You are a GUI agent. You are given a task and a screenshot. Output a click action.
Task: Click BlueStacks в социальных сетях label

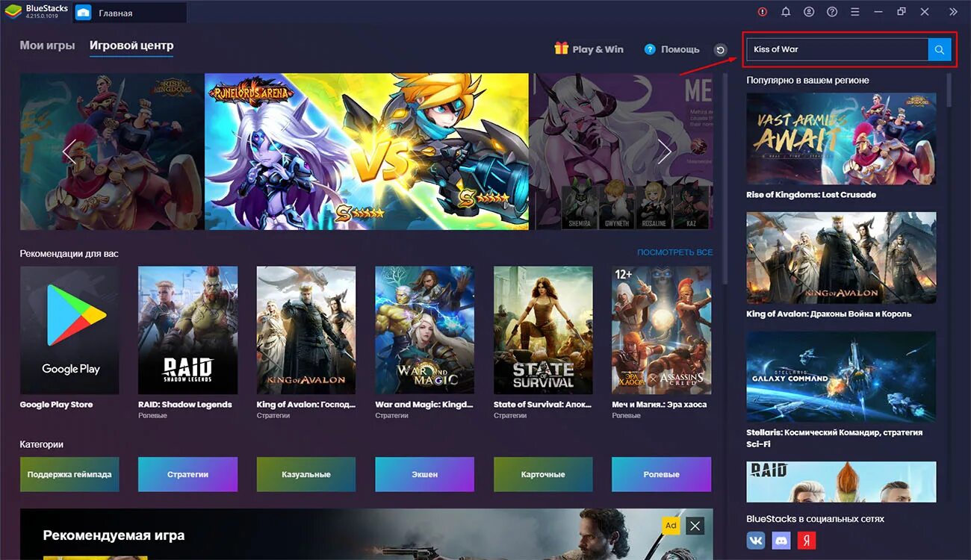click(x=815, y=519)
